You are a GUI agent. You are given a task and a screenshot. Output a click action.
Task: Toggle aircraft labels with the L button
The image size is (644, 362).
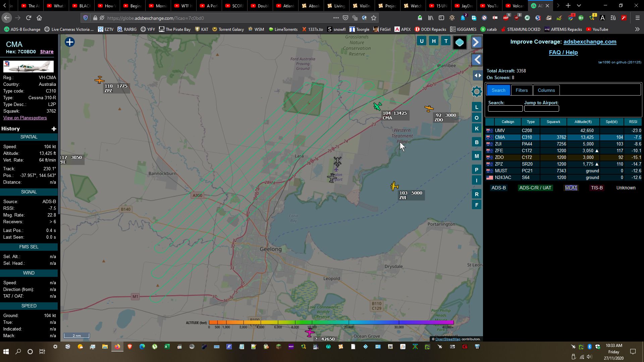point(476,107)
